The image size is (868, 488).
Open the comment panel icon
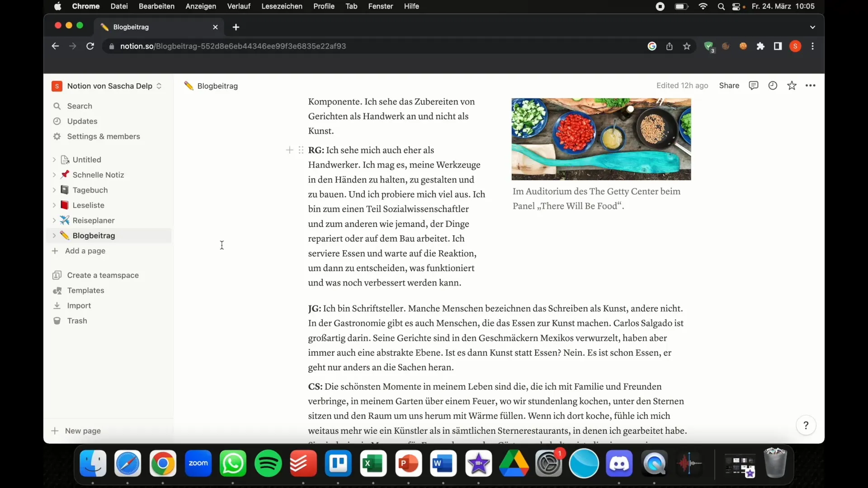click(753, 85)
